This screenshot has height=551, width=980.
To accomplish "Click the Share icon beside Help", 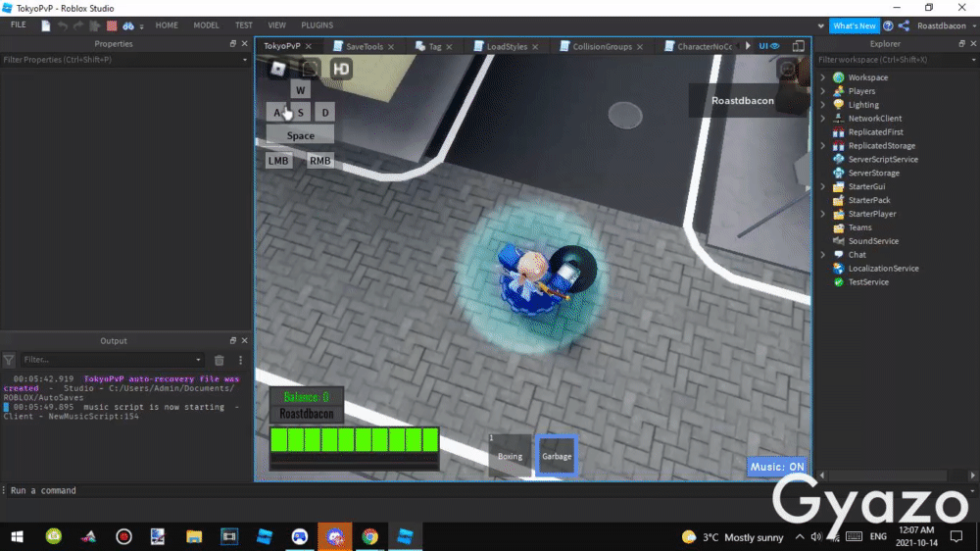I will point(904,25).
